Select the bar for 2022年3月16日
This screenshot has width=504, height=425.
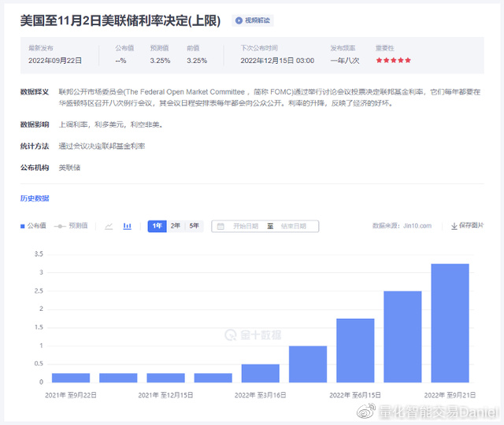pos(261,373)
